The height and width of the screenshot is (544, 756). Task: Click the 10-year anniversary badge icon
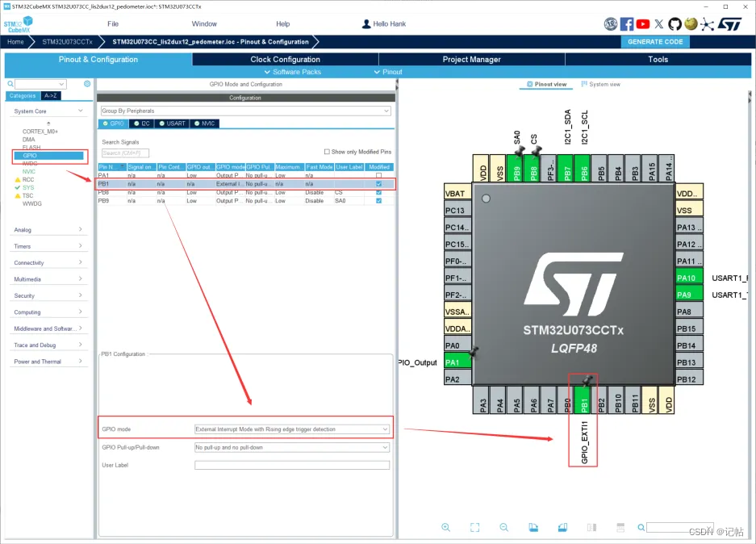611,24
